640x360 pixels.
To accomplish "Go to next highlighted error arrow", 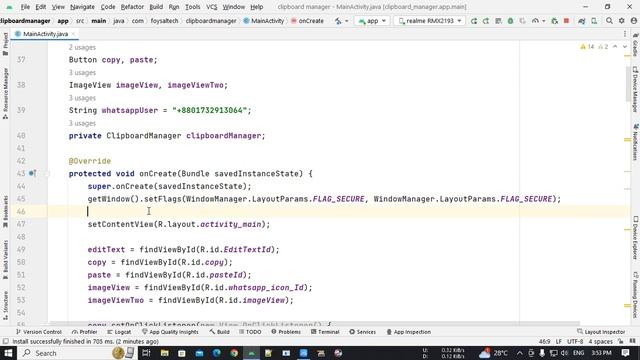I will 624,47.
